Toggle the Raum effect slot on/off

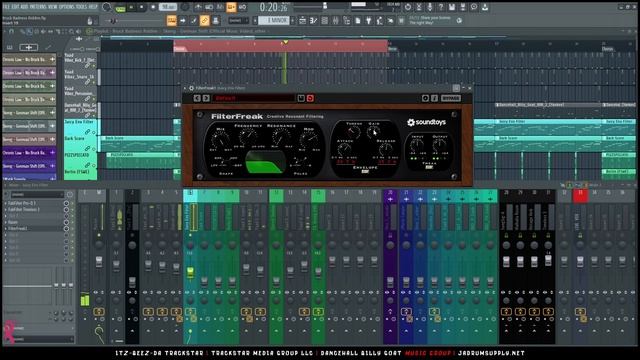click(x=66, y=222)
